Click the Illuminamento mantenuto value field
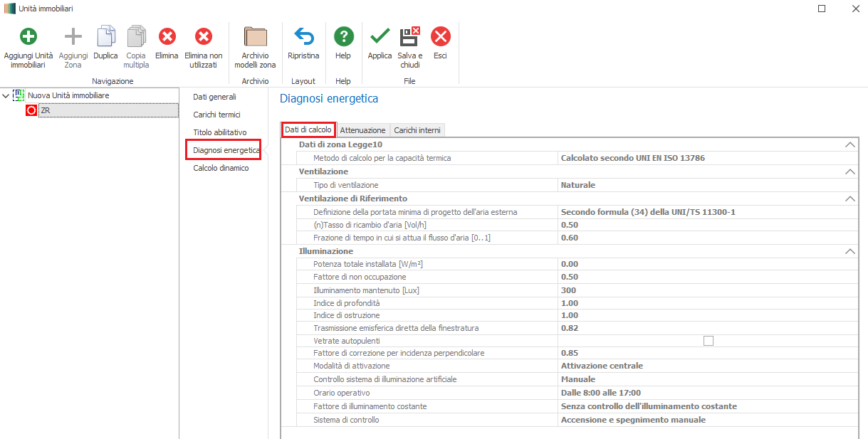This screenshot has width=868, height=439. [x=705, y=290]
